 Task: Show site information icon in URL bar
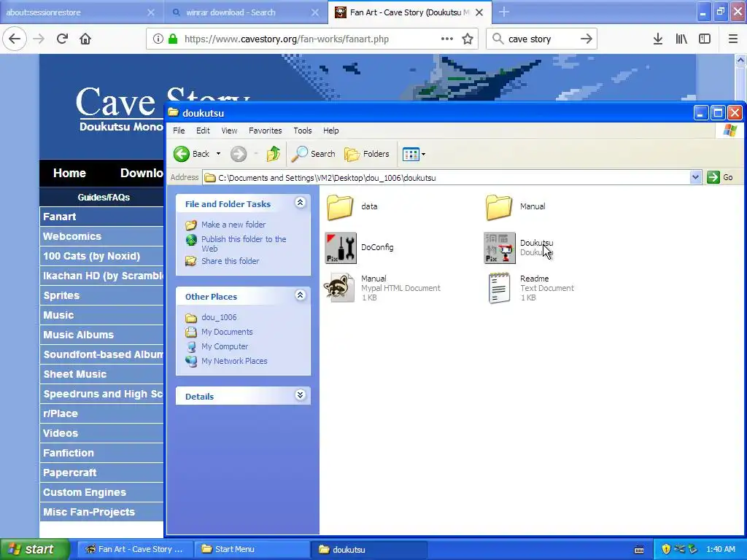[158, 39]
